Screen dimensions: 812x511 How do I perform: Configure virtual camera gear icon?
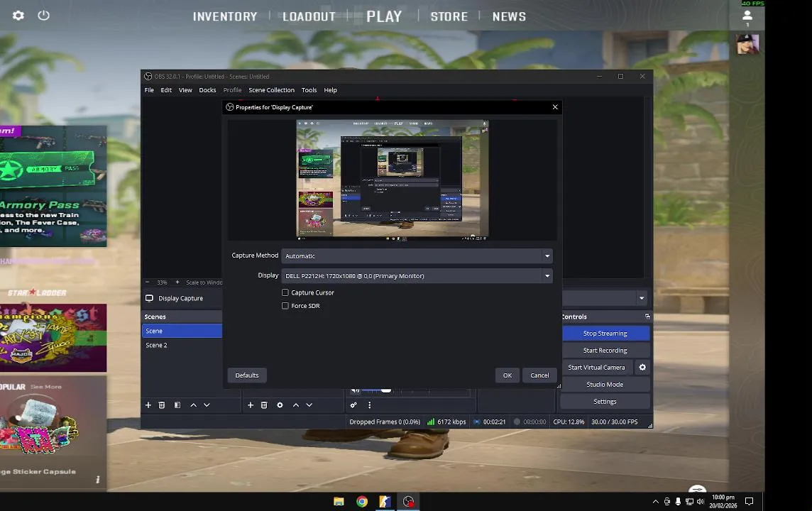pos(642,367)
